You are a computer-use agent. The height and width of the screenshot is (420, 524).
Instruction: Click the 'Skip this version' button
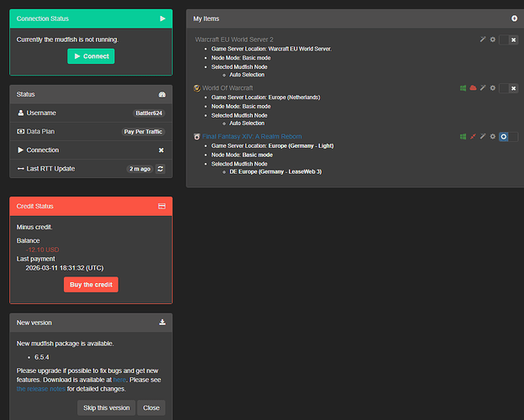point(107,408)
